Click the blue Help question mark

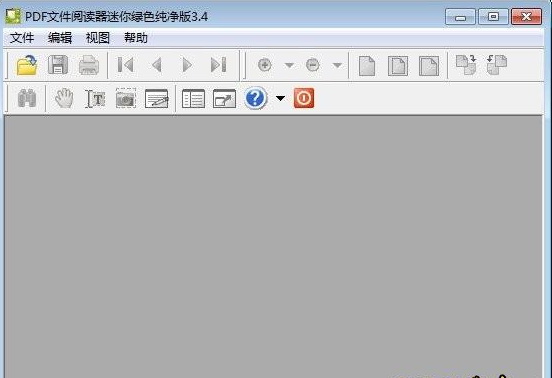(256, 98)
